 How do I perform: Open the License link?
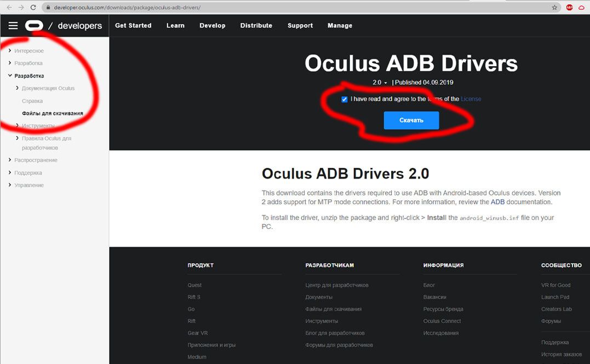(471, 99)
